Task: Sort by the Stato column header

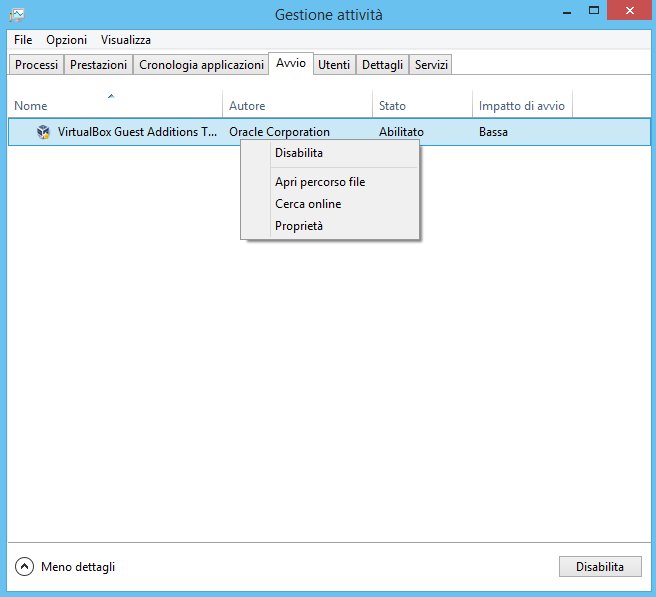Action: click(x=423, y=103)
